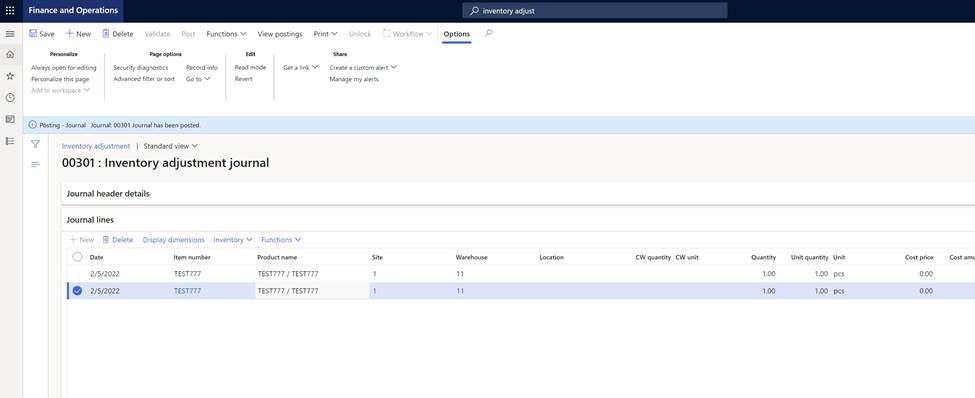Click the action pane search magnifier icon
The width and height of the screenshot is (975, 398).
click(x=488, y=34)
